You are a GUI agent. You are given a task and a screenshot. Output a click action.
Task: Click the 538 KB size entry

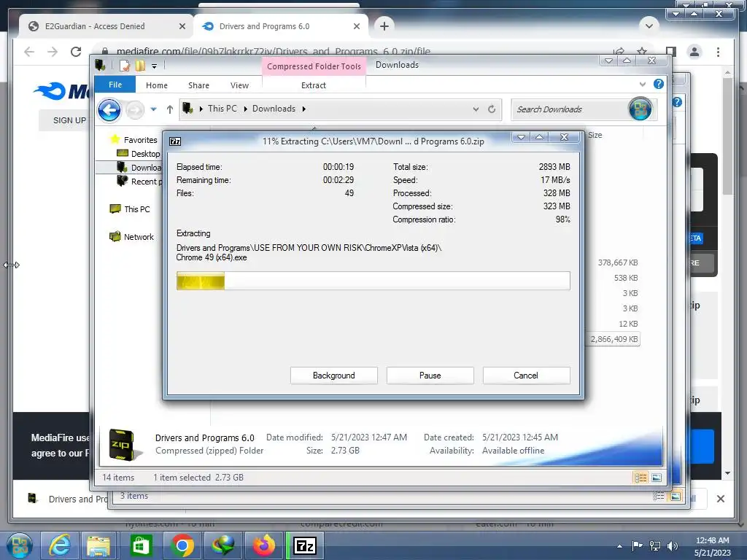(x=625, y=278)
